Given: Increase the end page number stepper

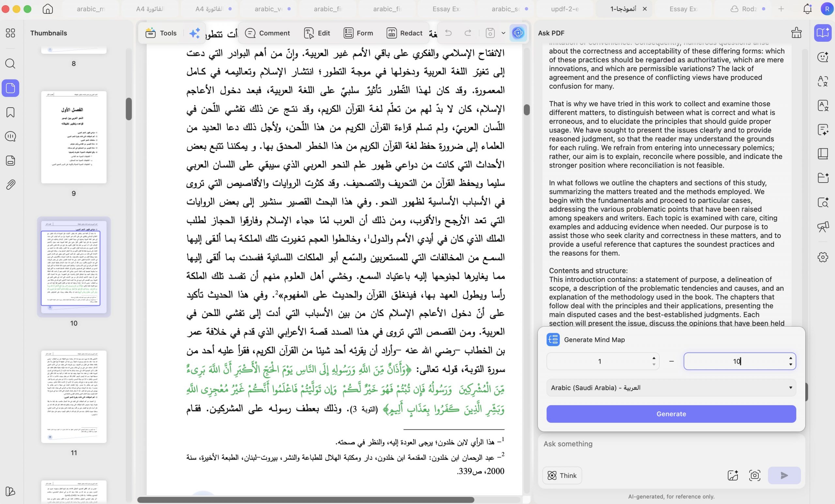Looking at the screenshot, I should [790, 358].
